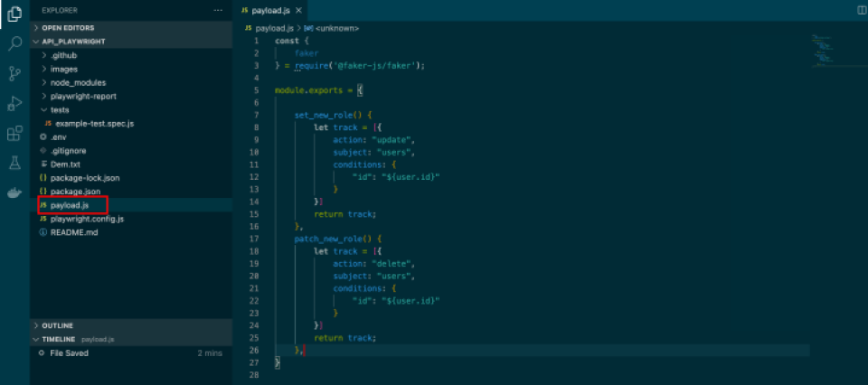Click 'patch_new_role()' function name
The width and height of the screenshot is (868, 385).
pos(332,239)
